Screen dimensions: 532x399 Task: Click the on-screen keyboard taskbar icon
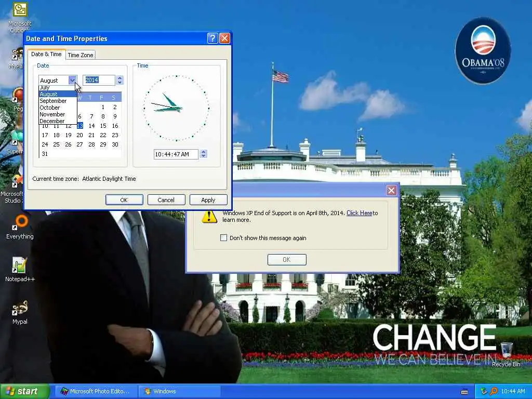464,392
